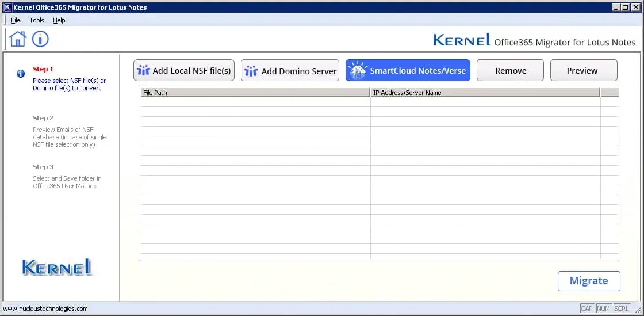644x316 pixels.
Task: Start migration with Migrate button
Action: 588,281
